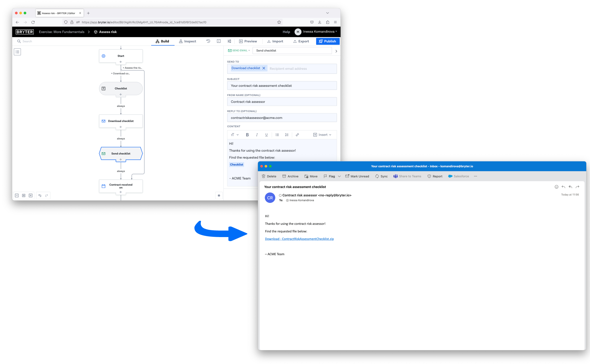Open the Help link
This screenshot has height=364, width=590.
click(x=286, y=32)
